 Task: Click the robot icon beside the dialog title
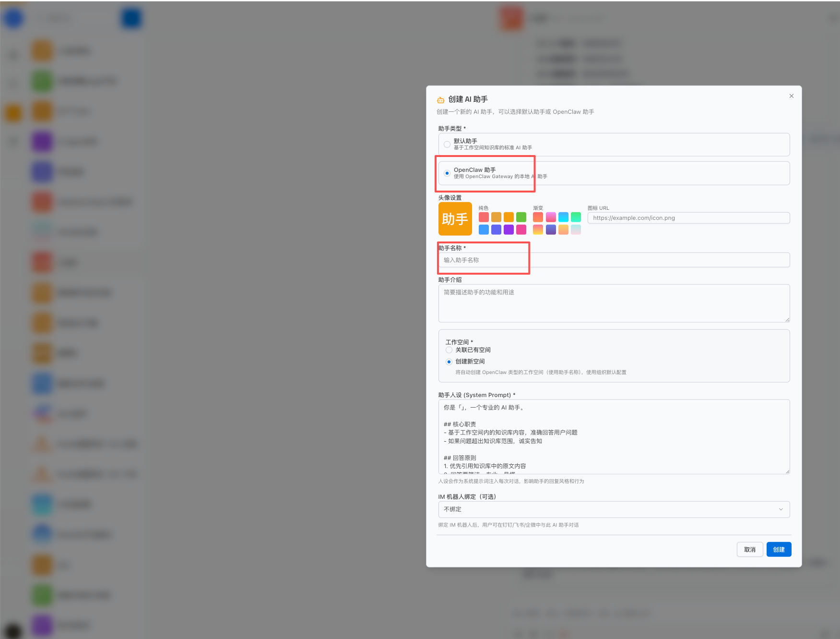tap(440, 100)
